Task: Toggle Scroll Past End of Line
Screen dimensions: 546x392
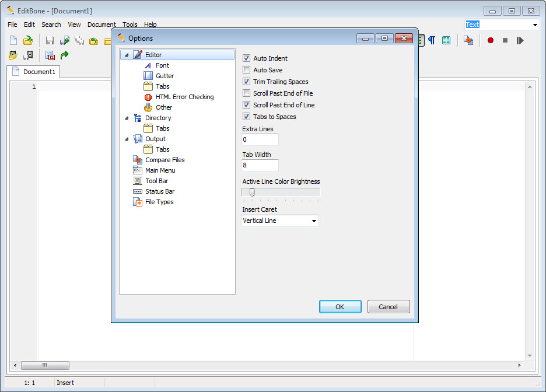Action: point(247,105)
